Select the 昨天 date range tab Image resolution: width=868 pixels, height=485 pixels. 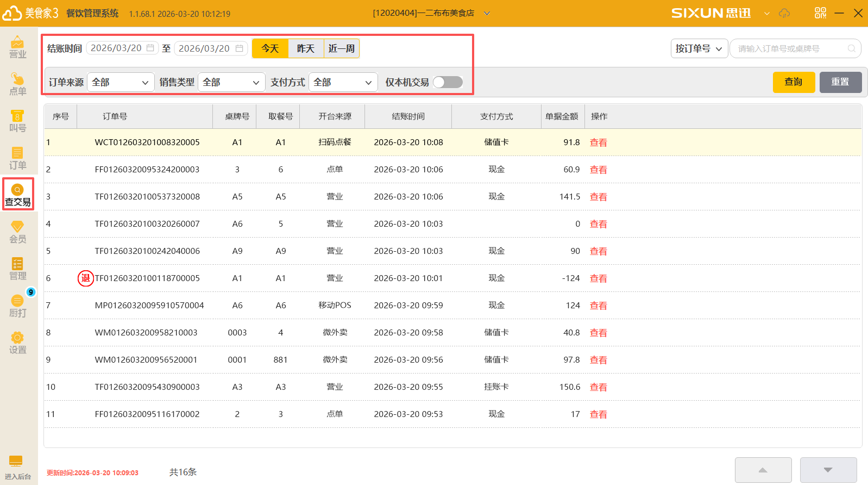click(x=306, y=48)
